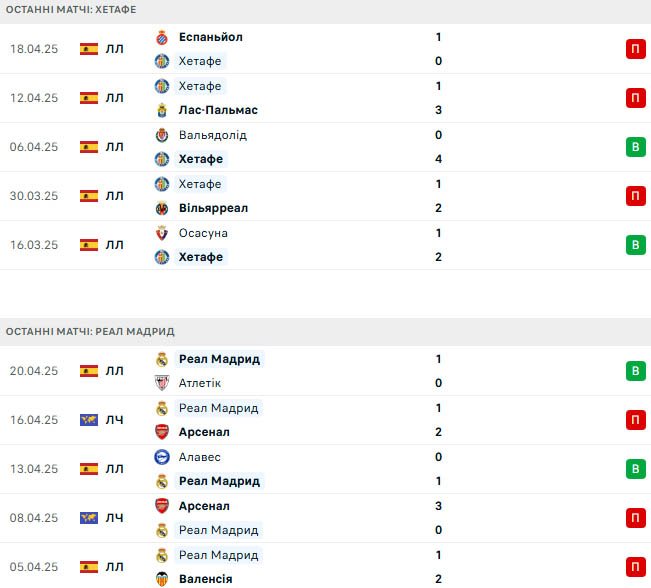Click the green win badge for Osasuna match

point(636,245)
